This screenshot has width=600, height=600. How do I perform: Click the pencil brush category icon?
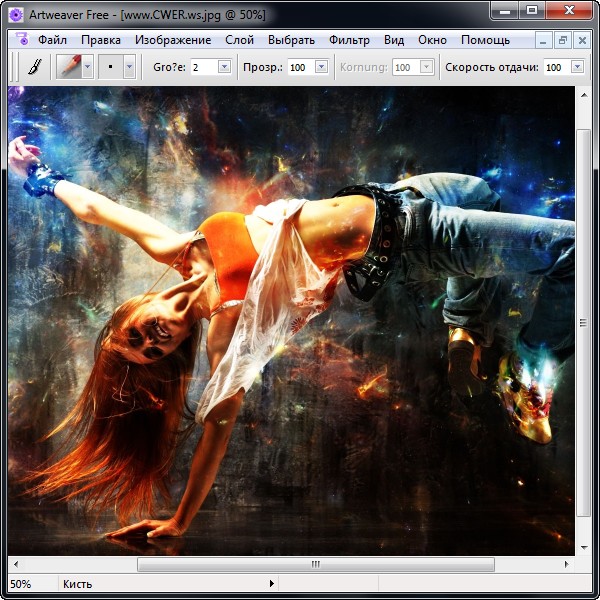click(x=69, y=67)
